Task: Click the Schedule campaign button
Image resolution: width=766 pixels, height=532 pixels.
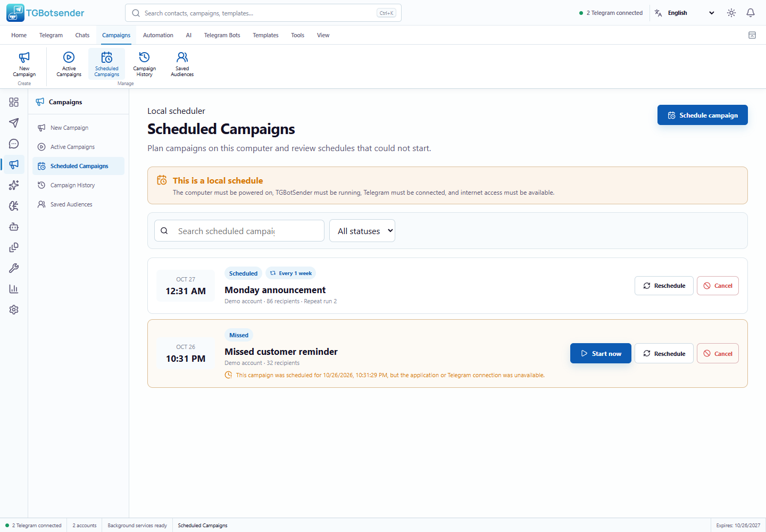Action: (x=703, y=115)
